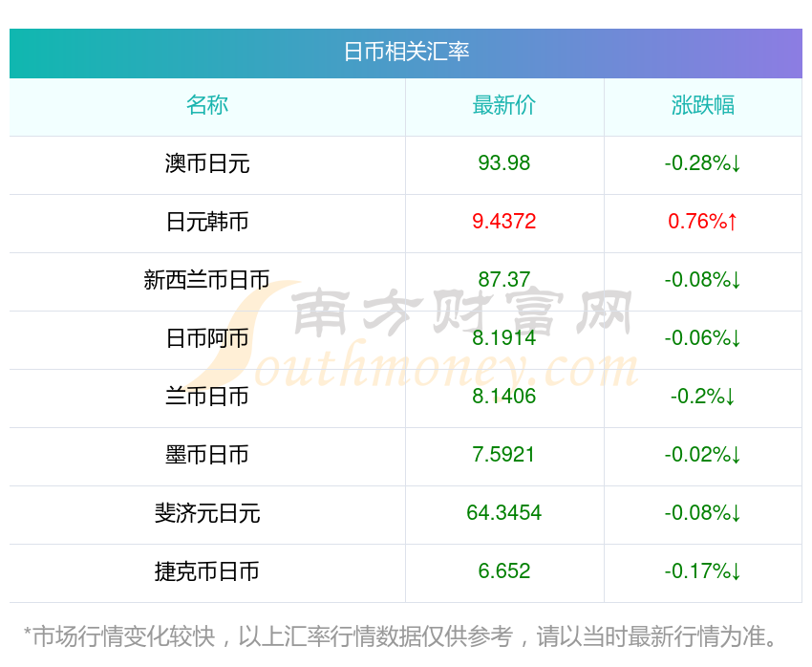
Task: Select the 最新价 column header
Action: (x=503, y=105)
